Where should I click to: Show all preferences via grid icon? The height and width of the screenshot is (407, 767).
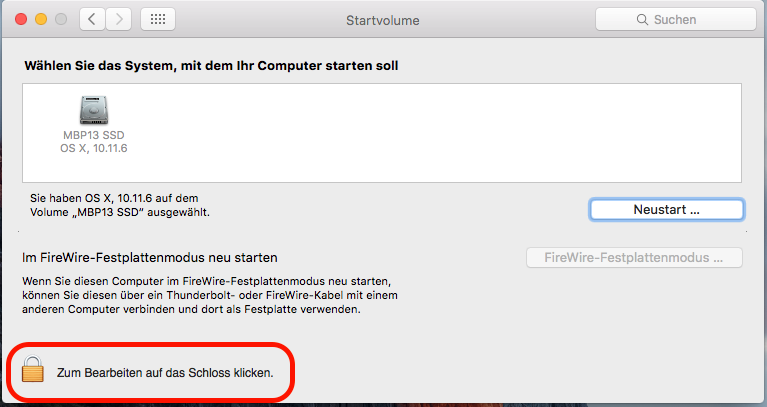(x=159, y=19)
